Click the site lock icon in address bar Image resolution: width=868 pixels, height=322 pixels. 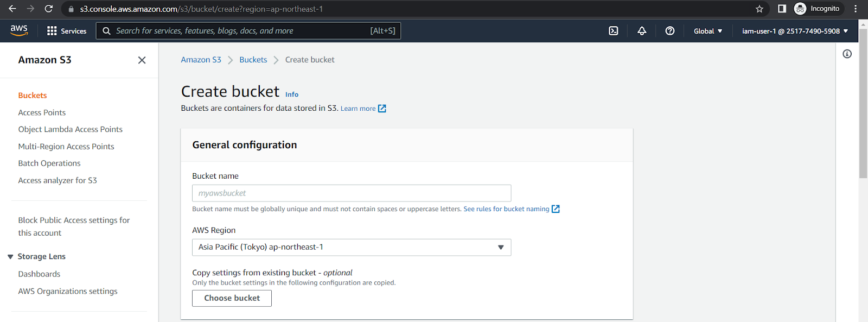click(x=71, y=9)
